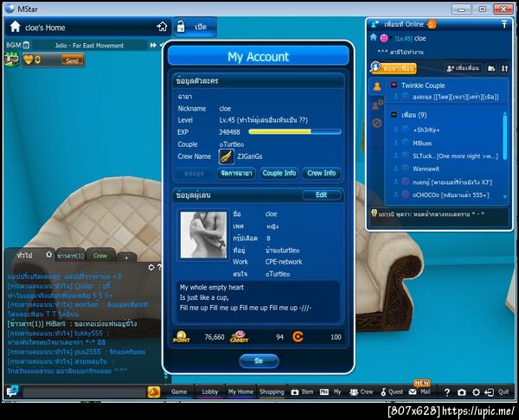
Task: Click the Candy currency icon
Action: tap(240, 337)
